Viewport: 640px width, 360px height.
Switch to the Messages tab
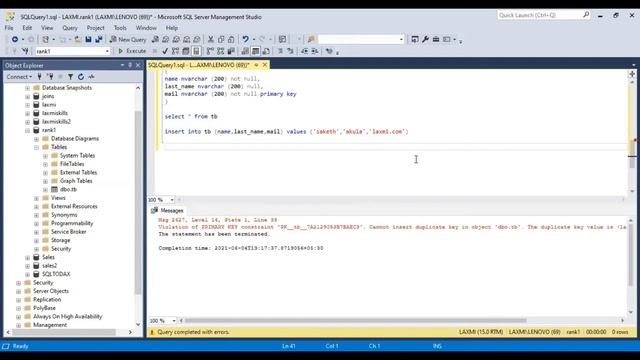pyautogui.click(x=167, y=211)
